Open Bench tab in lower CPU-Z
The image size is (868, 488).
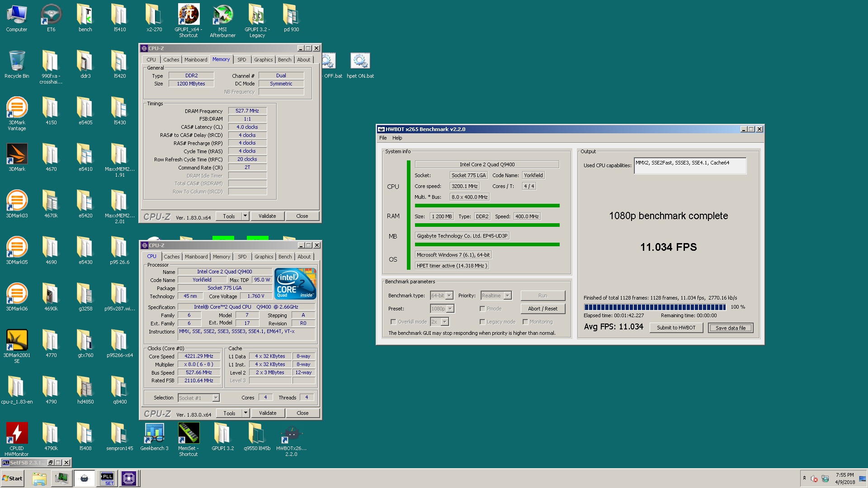click(285, 257)
